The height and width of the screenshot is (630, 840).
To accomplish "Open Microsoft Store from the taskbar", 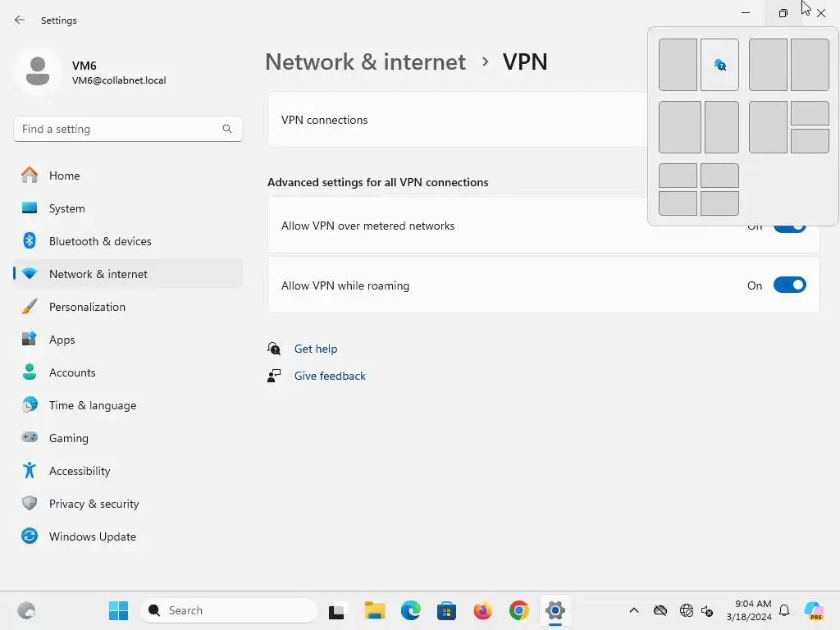I will 446,610.
